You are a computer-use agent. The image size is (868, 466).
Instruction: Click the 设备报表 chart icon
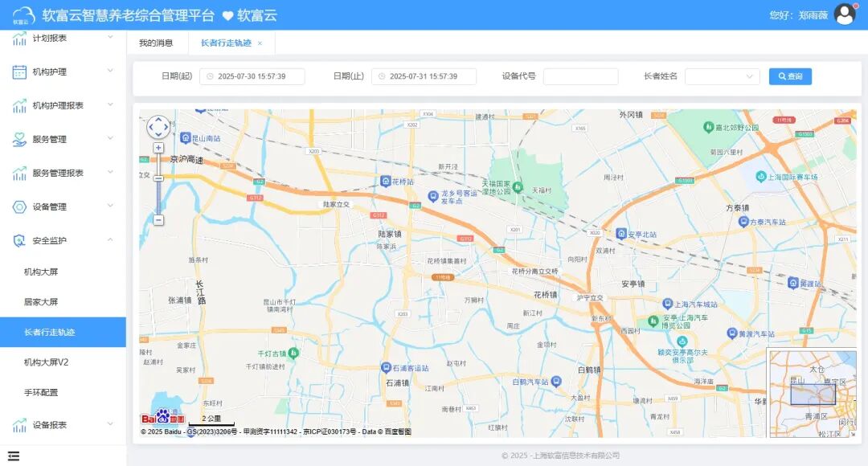(x=18, y=424)
